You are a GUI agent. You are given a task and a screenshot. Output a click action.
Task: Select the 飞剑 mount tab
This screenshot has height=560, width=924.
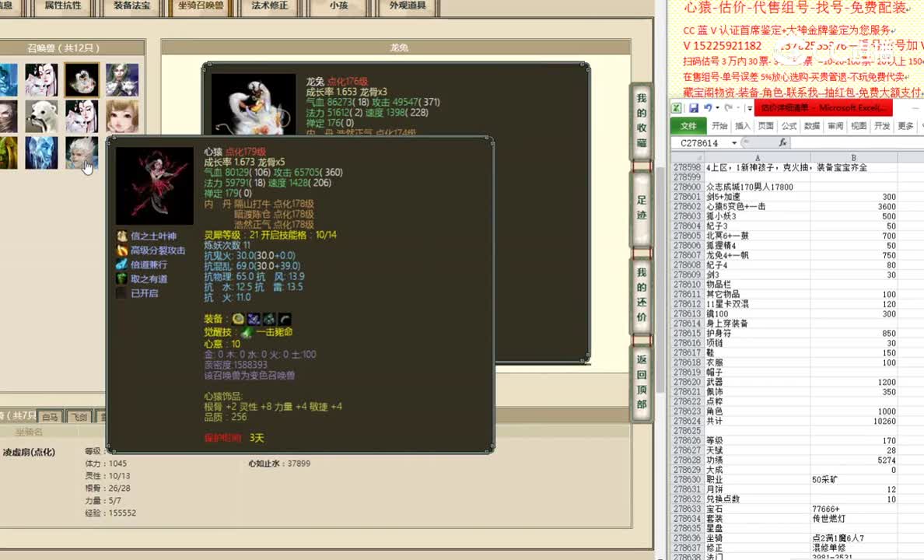click(79, 416)
